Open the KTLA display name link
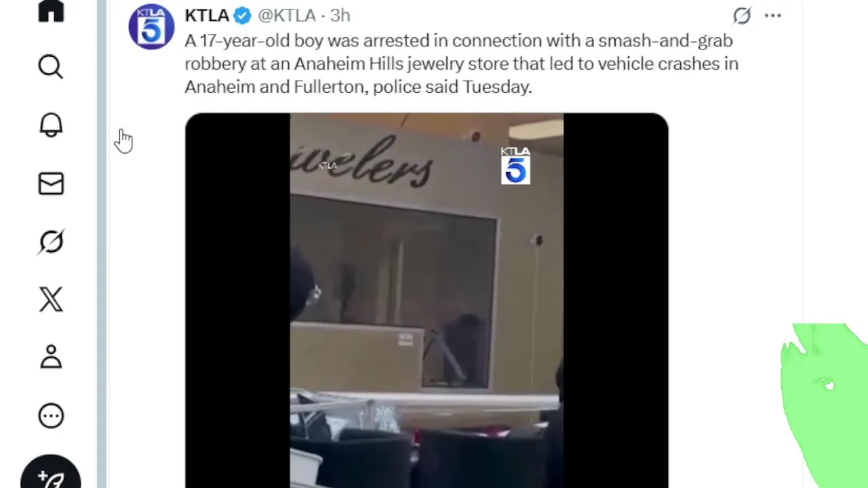 click(207, 15)
